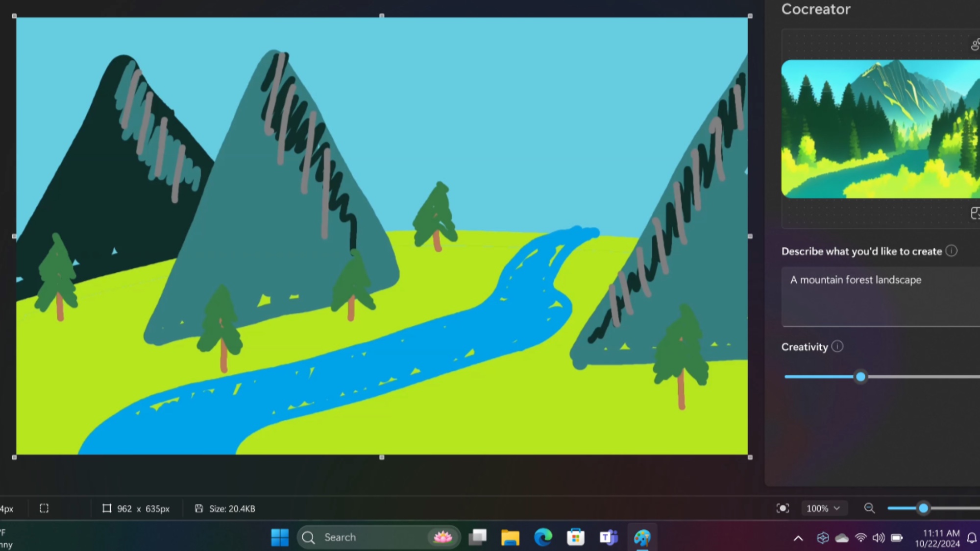Open File Explorer from the taskbar
The image size is (980, 551).
(x=510, y=537)
